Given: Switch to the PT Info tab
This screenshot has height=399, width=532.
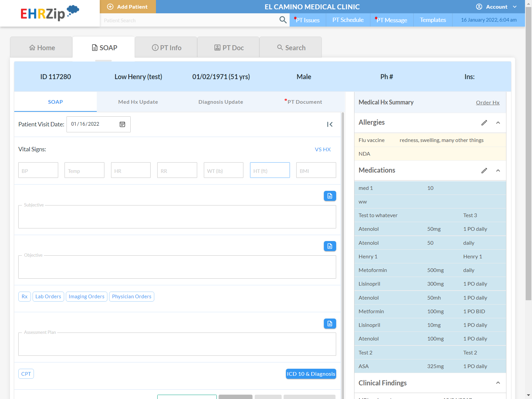Looking at the screenshot, I should click(x=166, y=47).
